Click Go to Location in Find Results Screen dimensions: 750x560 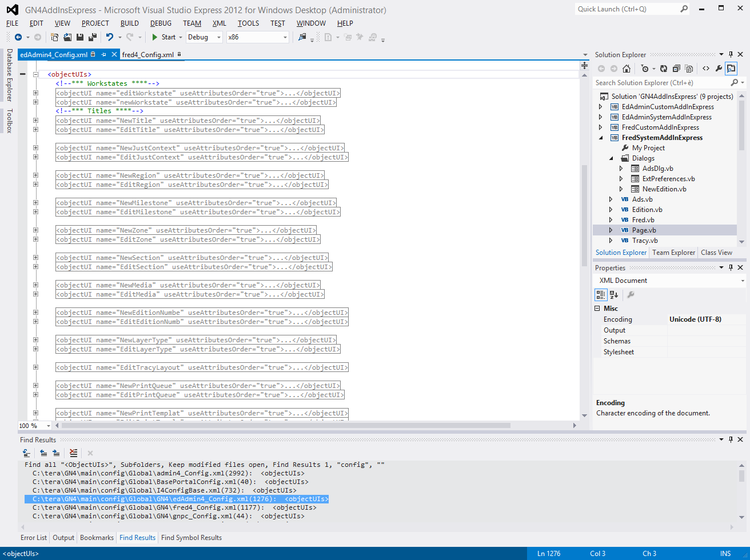pyautogui.click(x=26, y=453)
